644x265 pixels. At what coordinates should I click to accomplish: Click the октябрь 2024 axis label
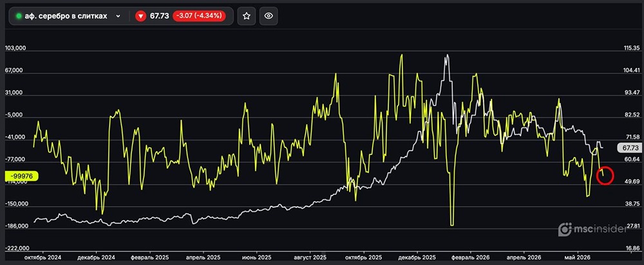tap(43, 258)
